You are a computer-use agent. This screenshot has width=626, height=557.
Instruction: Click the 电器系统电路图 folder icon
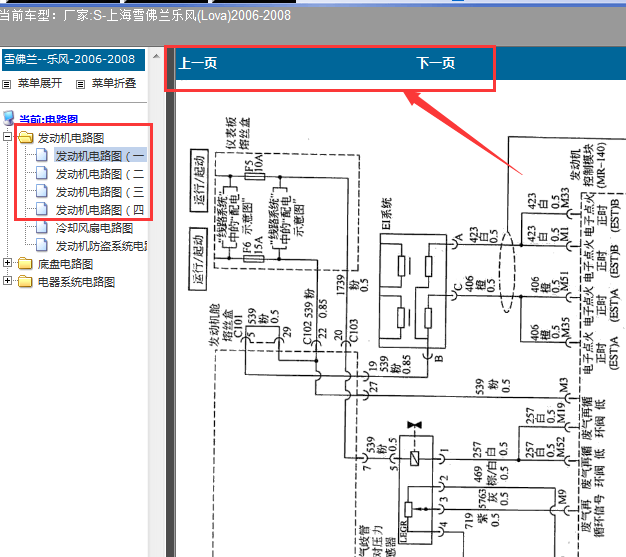[x=26, y=281]
